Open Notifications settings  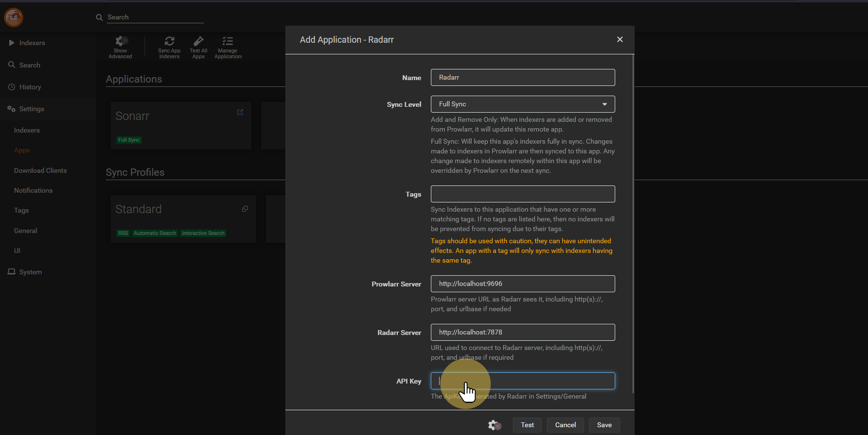[x=33, y=190]
